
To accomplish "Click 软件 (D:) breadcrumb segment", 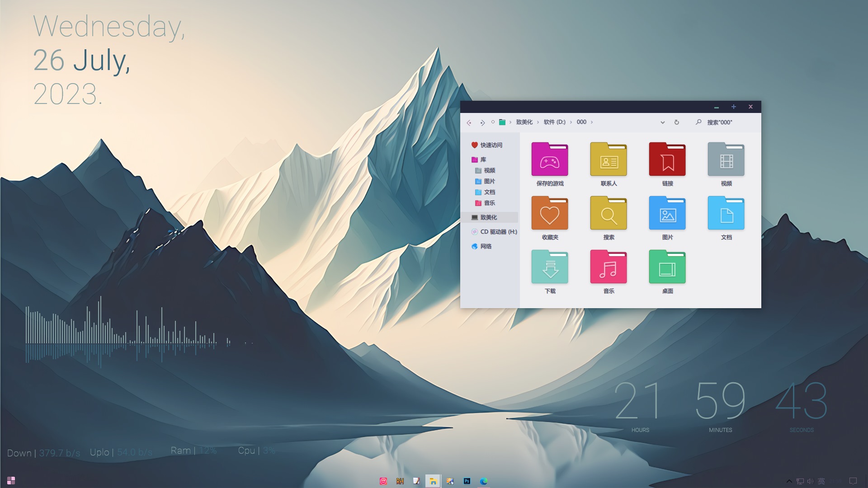I will coord(554,122).
